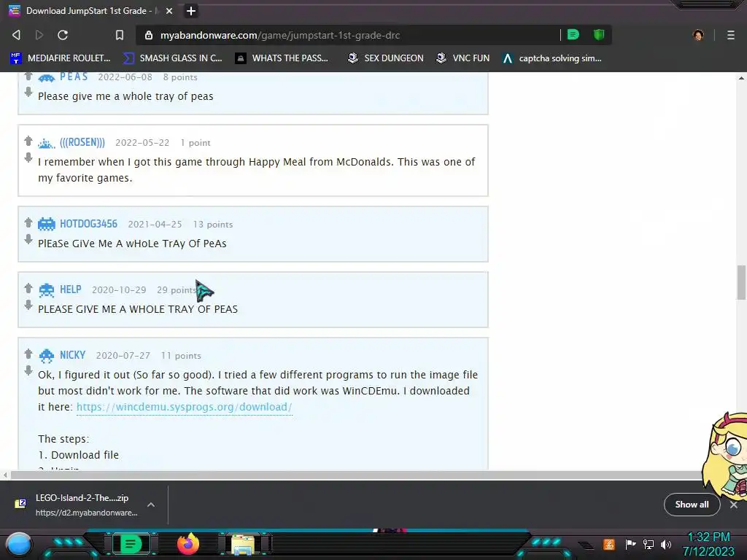Open volume control in system tray
The height and width of the screenshot is (560, 747).
(x=665, y=544)
